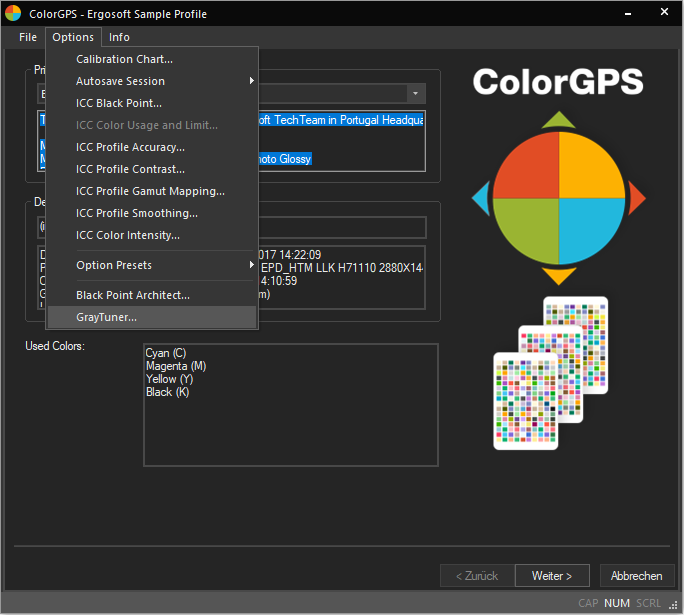This screenshot has height=615, width=684.
Task: Click the Abbrechen button
Action: pos(636,576)
